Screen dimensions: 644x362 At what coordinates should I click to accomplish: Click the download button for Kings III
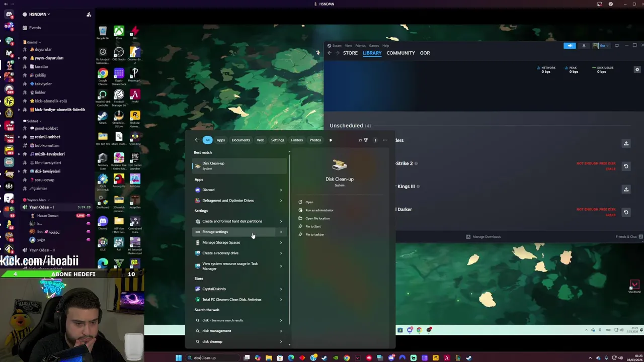click(x=626, y=189)
